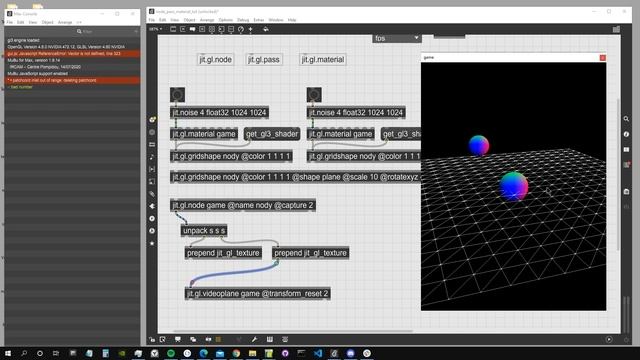Click the first rectangular object icon in top toolbar
640x360 pixels.
[173, 29]
